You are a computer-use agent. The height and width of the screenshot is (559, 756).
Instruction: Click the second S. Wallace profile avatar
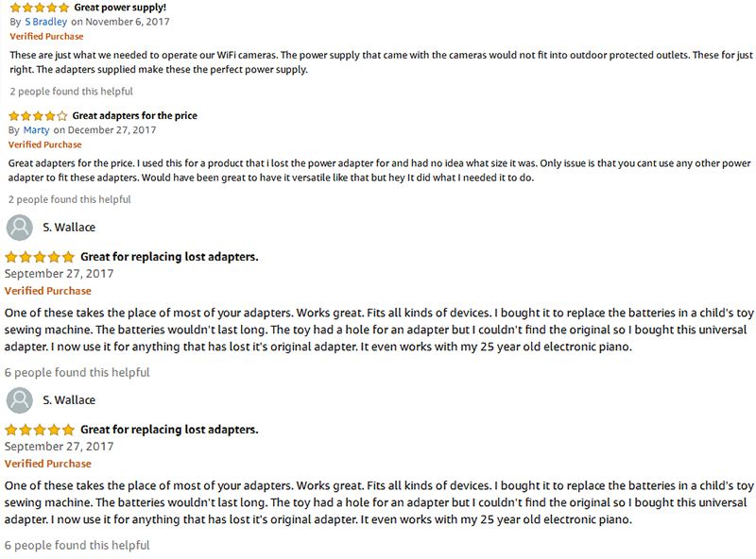[x=19, y=400]
